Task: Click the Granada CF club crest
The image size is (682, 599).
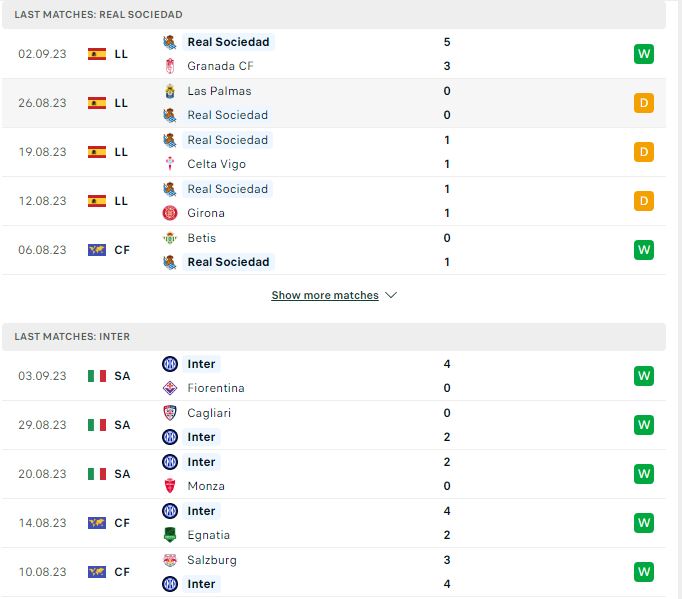Action: 170,66
